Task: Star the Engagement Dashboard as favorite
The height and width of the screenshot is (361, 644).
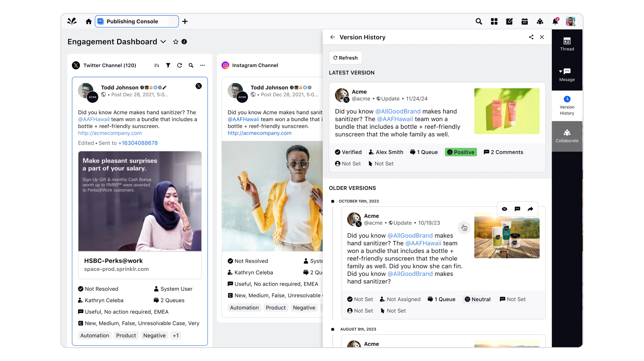Action: pos(176,42)
